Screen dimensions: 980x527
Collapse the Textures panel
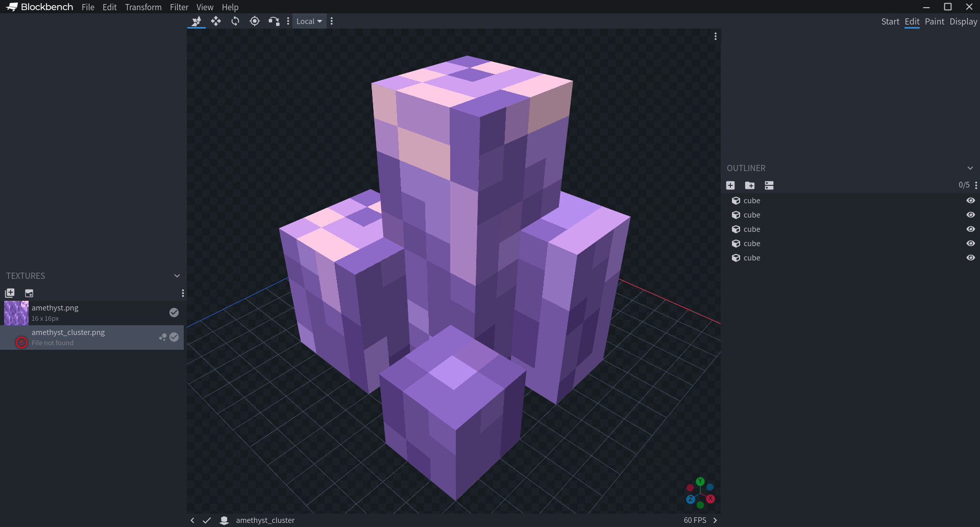177,276
